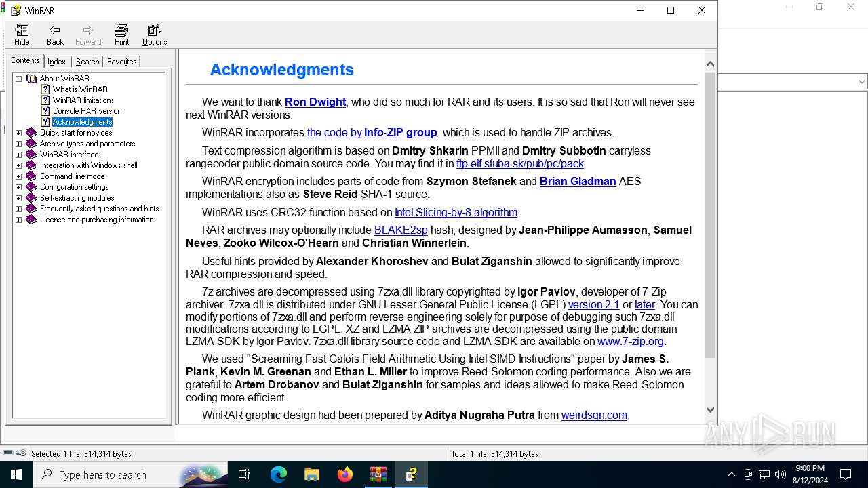
Task: Click the help content scroll up arrow
Action: [710, 64]
